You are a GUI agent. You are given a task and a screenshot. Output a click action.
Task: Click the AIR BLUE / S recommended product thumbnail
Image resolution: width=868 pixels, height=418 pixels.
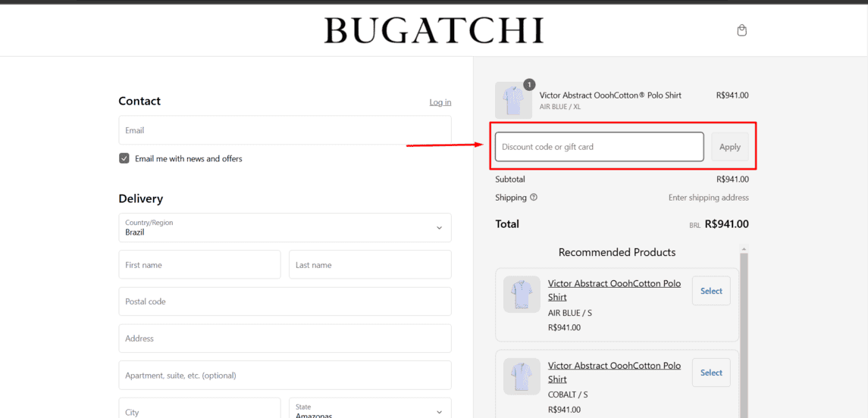pos(522,294)
